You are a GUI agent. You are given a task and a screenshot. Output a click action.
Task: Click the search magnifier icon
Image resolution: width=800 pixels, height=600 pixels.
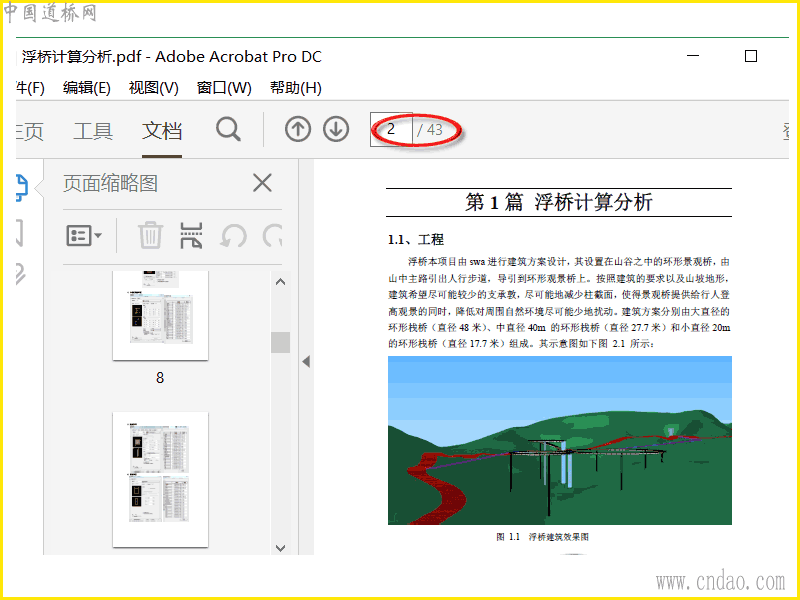coord(228,130)
